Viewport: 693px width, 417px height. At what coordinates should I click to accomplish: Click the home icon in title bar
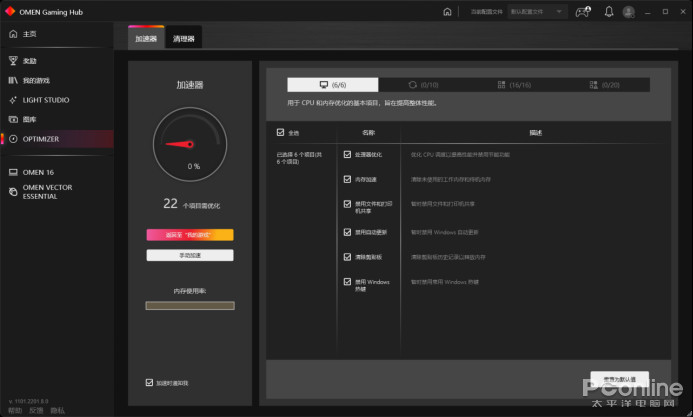[447, 12]
